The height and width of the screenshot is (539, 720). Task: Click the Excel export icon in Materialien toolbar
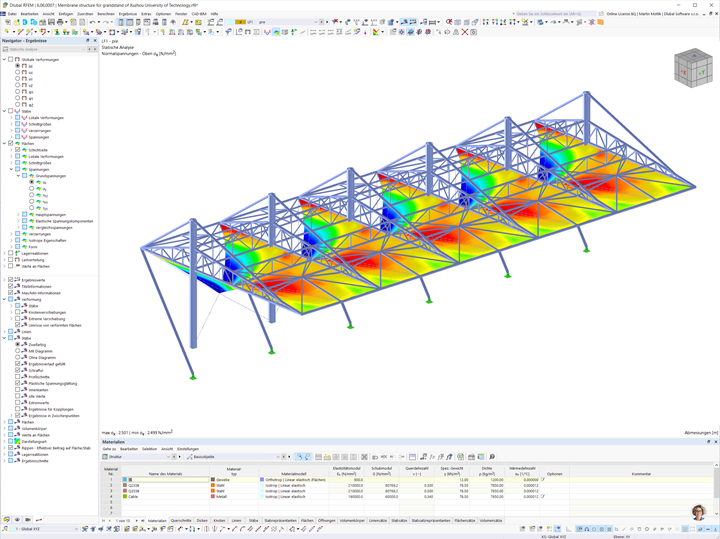coord(461,457)
